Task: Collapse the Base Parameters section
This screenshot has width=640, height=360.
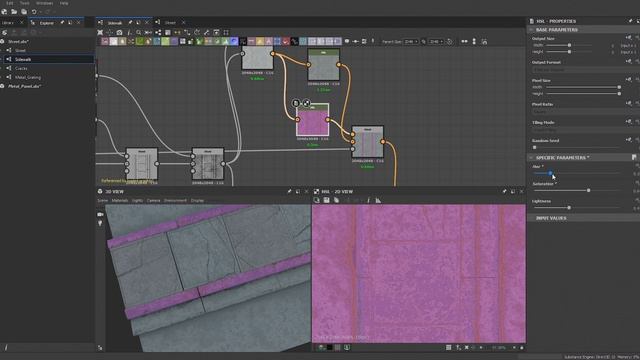Action: tap(531, 30)
